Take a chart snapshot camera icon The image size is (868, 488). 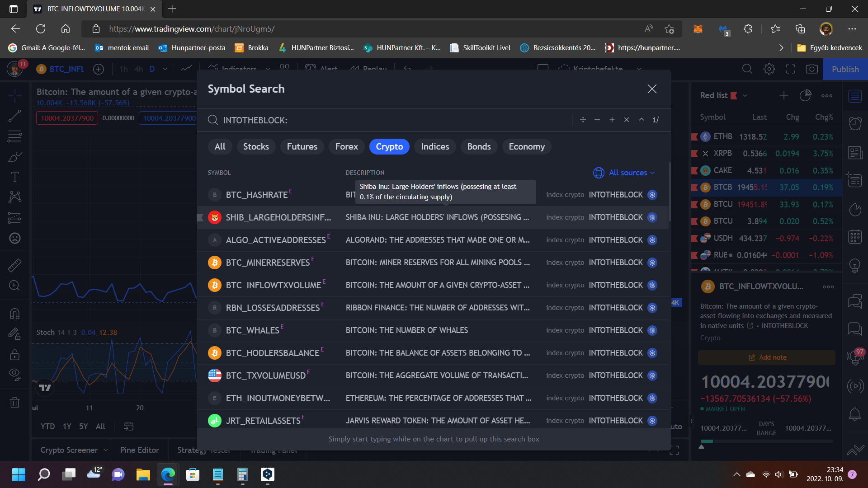click(811, 69)
